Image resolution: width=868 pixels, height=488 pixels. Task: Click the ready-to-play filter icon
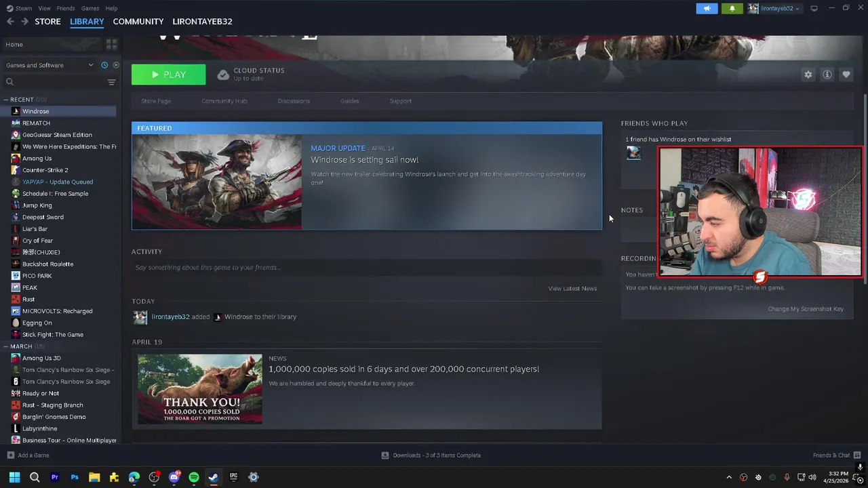point(116,65)
